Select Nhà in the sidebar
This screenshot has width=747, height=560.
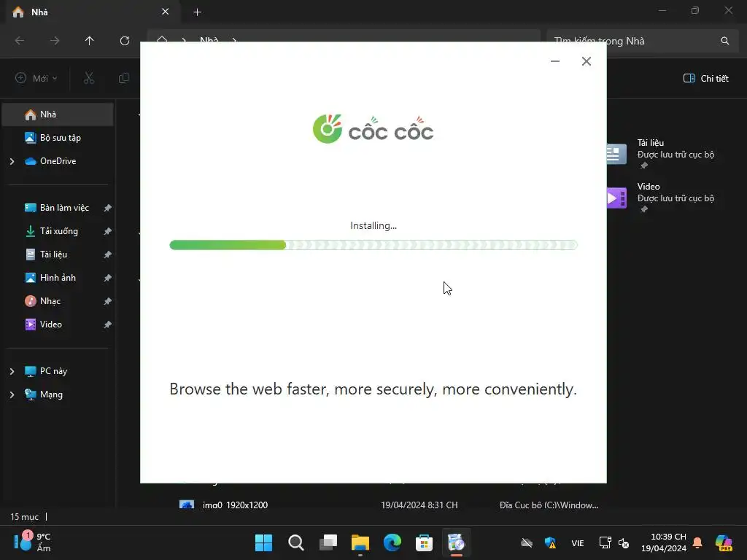click(58, 114)
